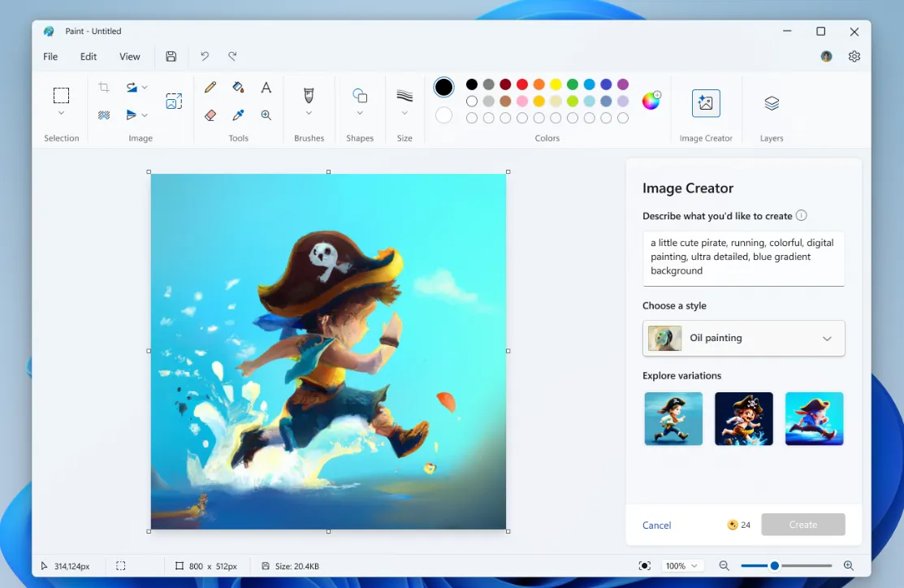Click the first pirate variation thumbnail
Screen dimensions: 904x588
click(x=673, y=418)
